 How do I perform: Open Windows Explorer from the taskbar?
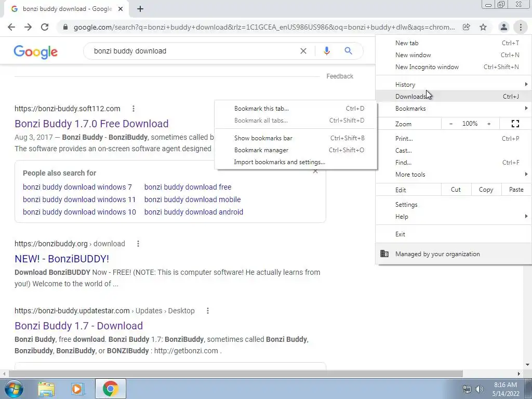[x=46, y=389]
